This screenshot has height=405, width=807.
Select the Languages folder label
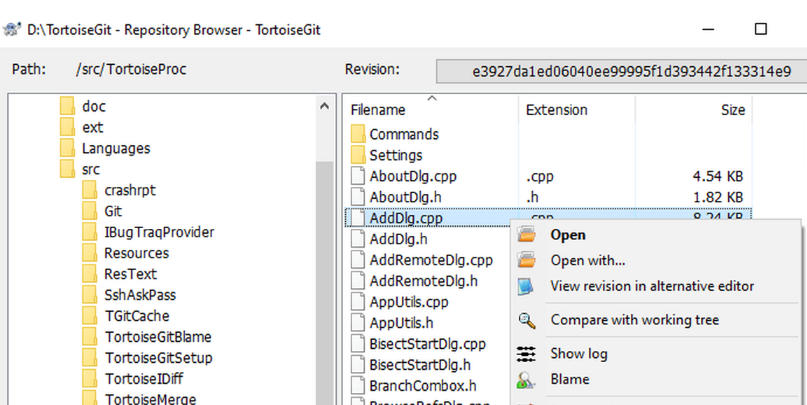tap(116, 149)
